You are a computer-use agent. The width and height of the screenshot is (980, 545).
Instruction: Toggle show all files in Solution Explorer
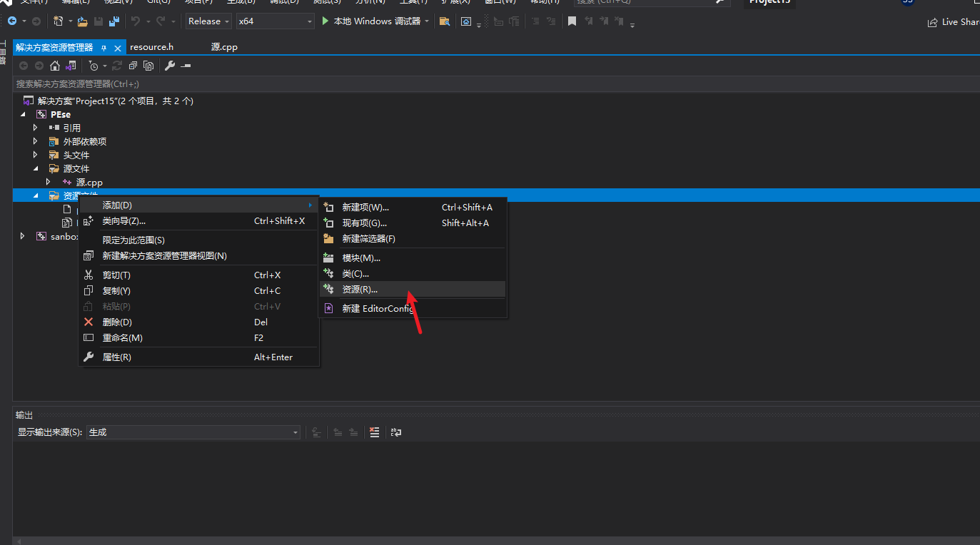148,66
